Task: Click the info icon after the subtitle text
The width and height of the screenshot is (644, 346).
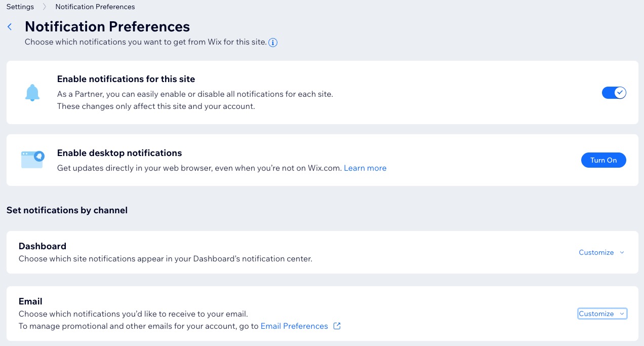Action: tap(273, 43)
